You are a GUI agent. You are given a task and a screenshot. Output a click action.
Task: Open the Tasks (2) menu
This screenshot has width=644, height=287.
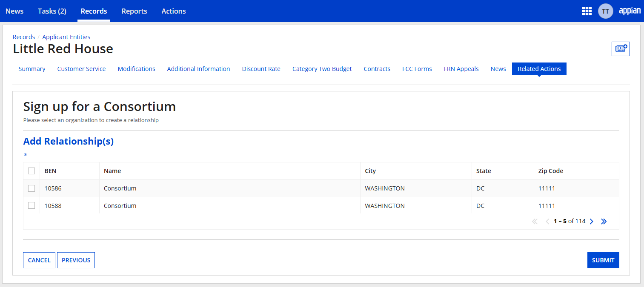(52, 11)
